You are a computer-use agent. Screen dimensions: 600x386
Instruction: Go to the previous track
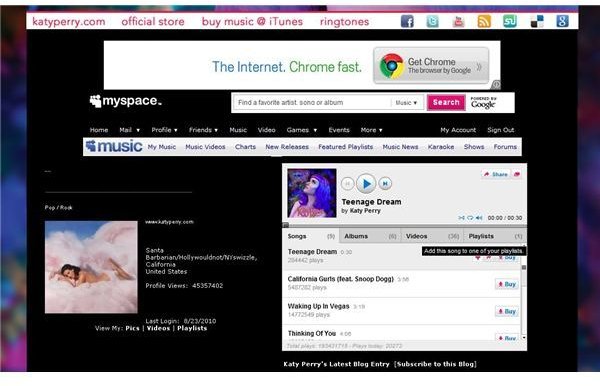pos(347,184)
